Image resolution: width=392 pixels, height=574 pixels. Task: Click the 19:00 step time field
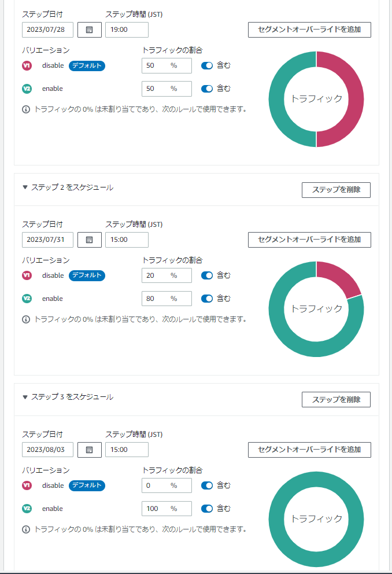tap(127, 30)
